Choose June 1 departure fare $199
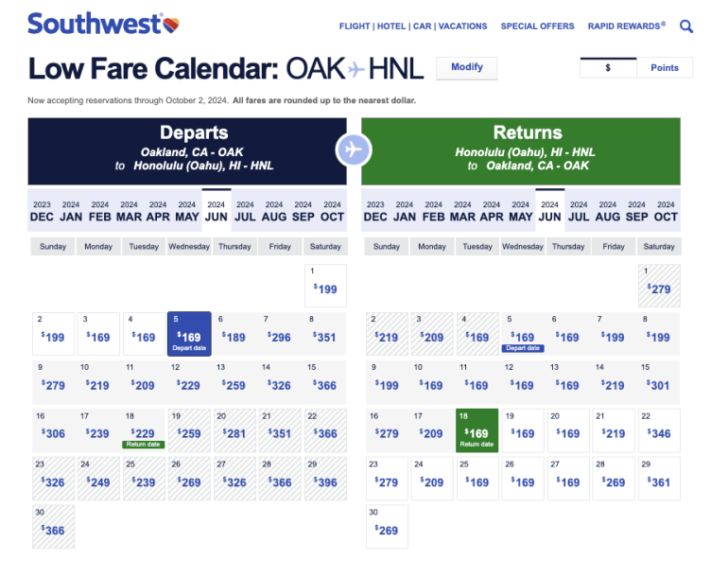728x578 pixels. (325, 286)
